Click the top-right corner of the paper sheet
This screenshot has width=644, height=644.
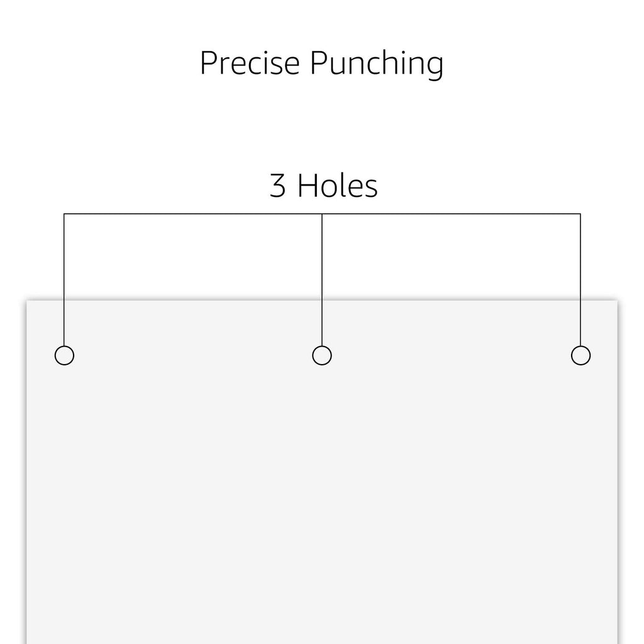[617, 301]
